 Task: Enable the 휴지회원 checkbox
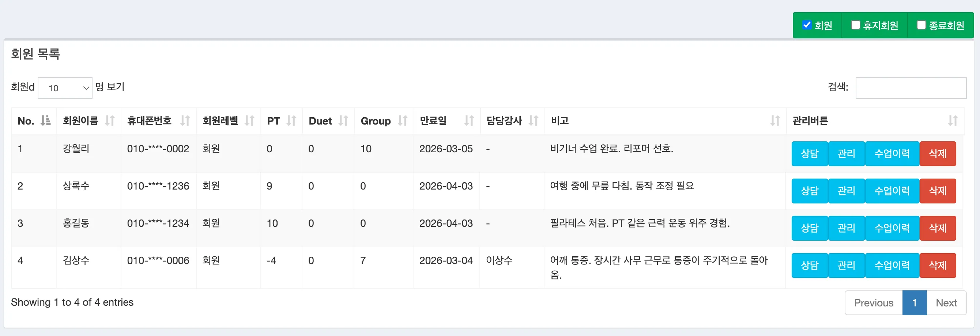pos(855,25)
